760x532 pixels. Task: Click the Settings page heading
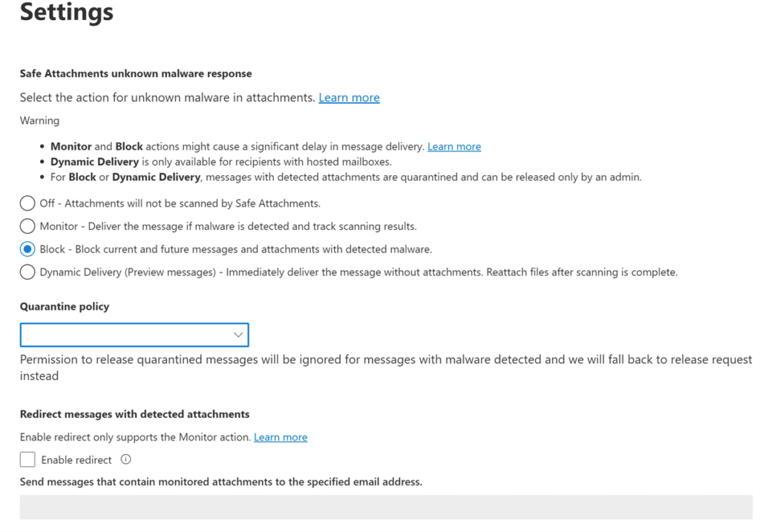click(67, 13)
